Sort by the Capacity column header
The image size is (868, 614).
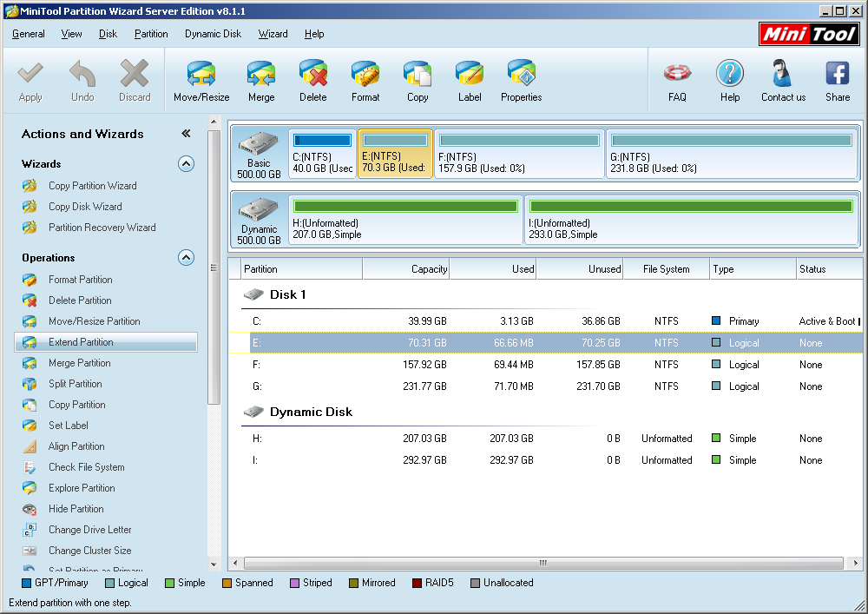405,269
